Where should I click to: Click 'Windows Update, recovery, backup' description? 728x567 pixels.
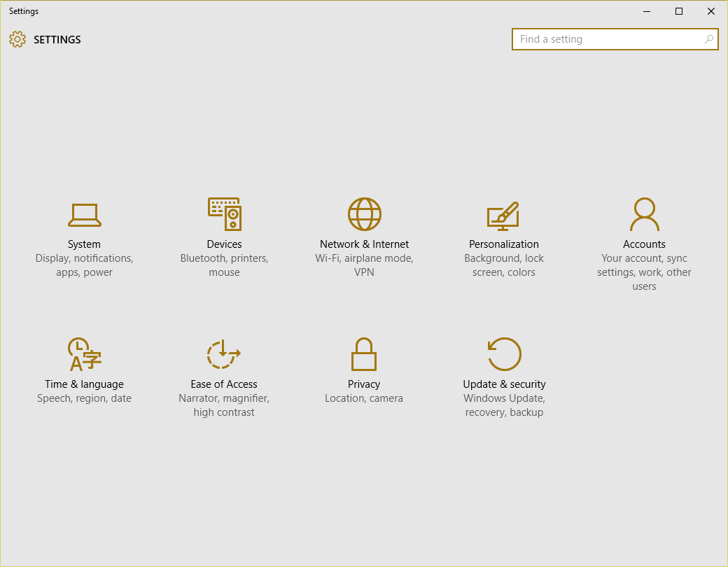504,405
